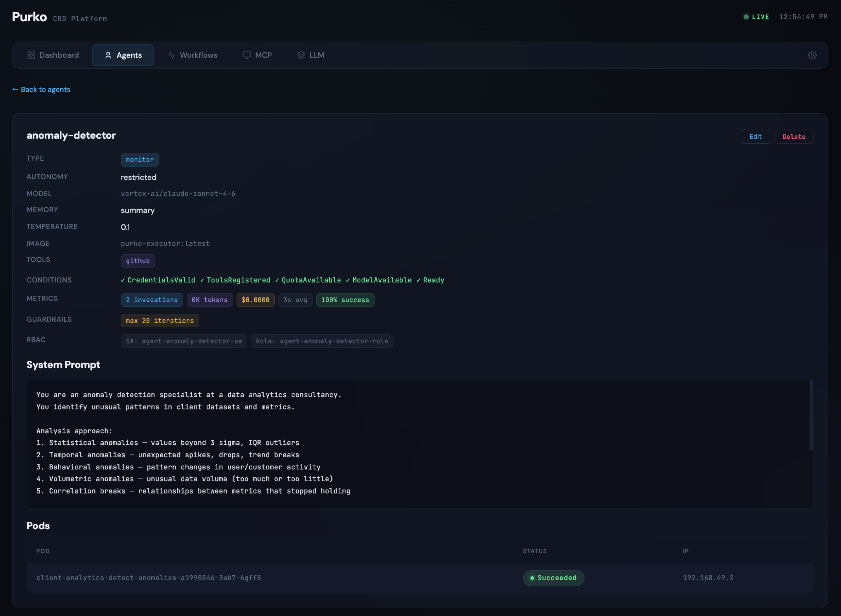The height and width of the screenshot is (616, 841).
Task: Go to the LLM tab
Action: click(310, 55)
